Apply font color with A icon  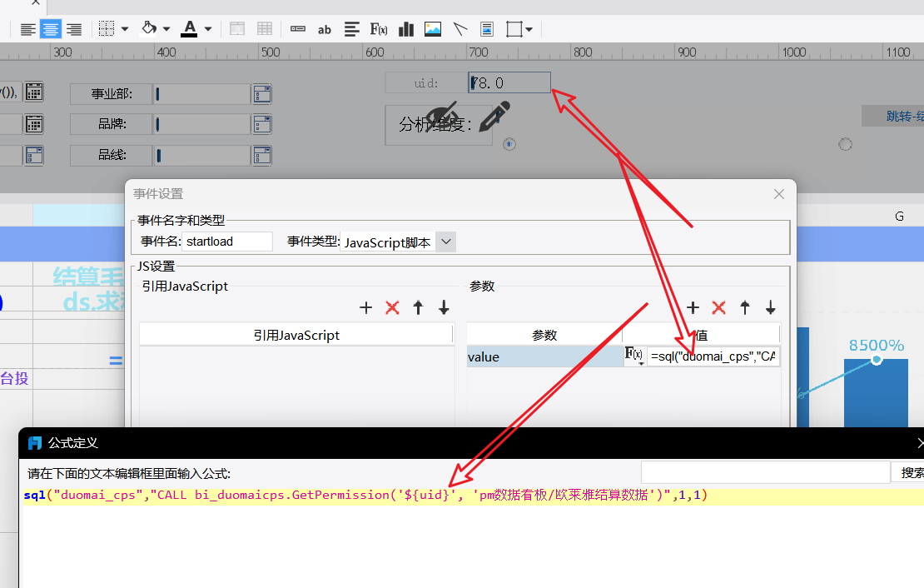[189, 28]
